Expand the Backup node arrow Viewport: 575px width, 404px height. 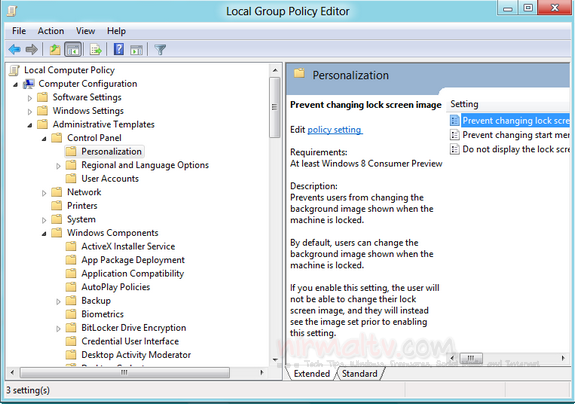pos(58,301)
